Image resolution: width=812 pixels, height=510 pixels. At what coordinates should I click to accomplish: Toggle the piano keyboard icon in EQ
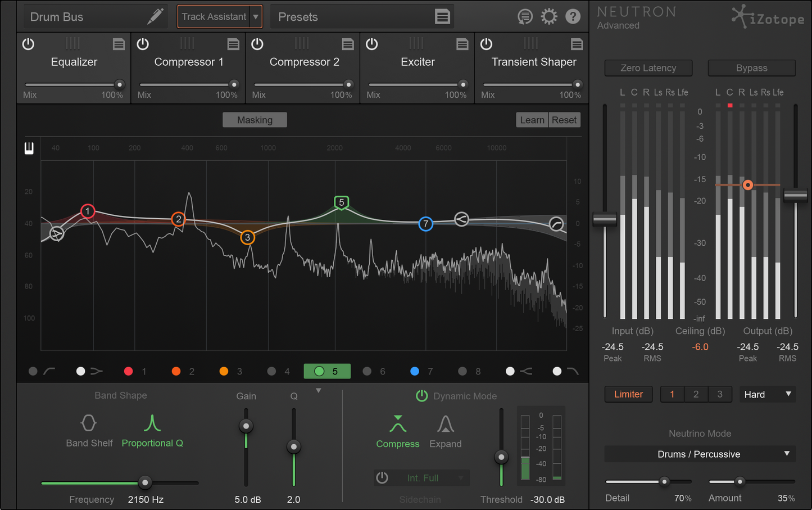(29, 148)
